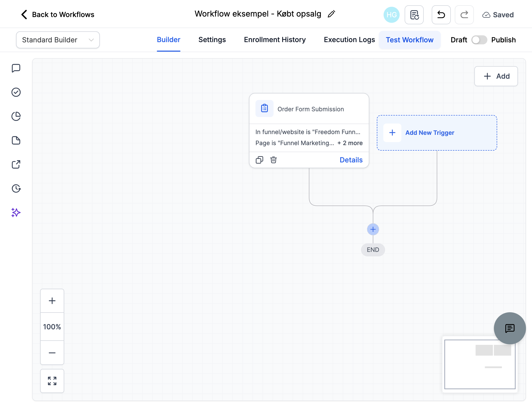This screenshot has height=407, width=532.
Task: Open the sticky note sidebar icon
Action: 16,140
